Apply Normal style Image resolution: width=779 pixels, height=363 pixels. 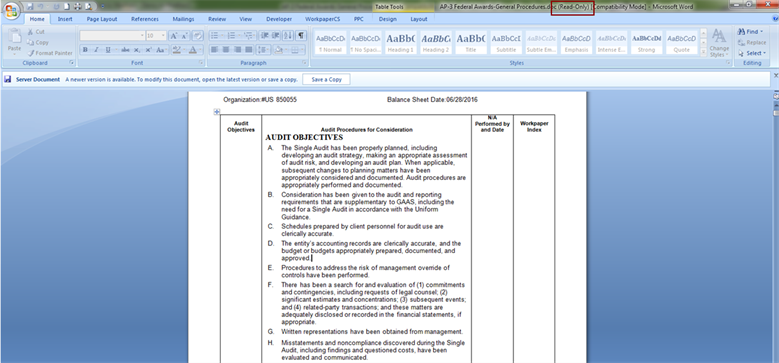pos(331,43)
